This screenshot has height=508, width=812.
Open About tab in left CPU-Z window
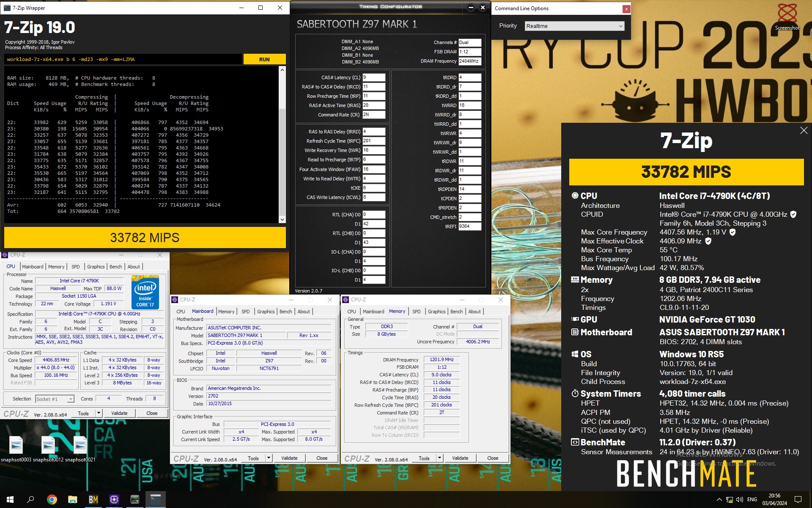tap(134, 267)
